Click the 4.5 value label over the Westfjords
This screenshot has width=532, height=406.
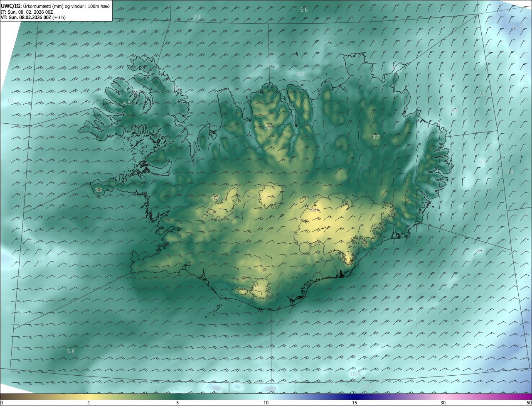[127, 103]
